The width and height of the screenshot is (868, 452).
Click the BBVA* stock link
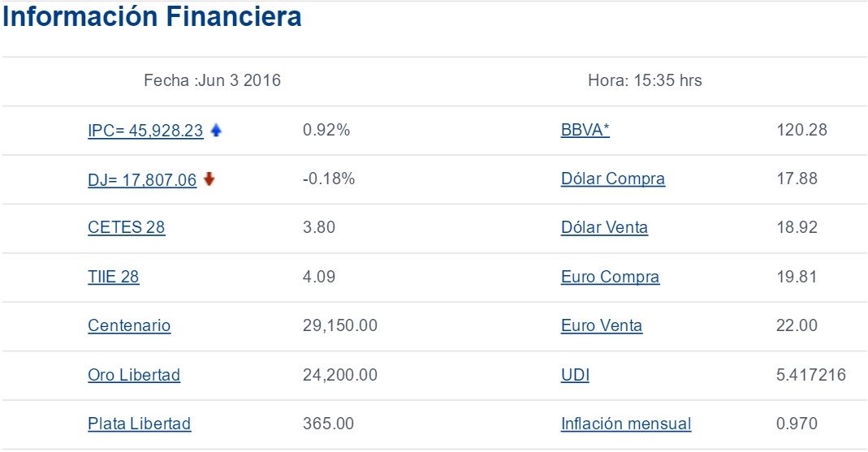click(x=585, y=131)
